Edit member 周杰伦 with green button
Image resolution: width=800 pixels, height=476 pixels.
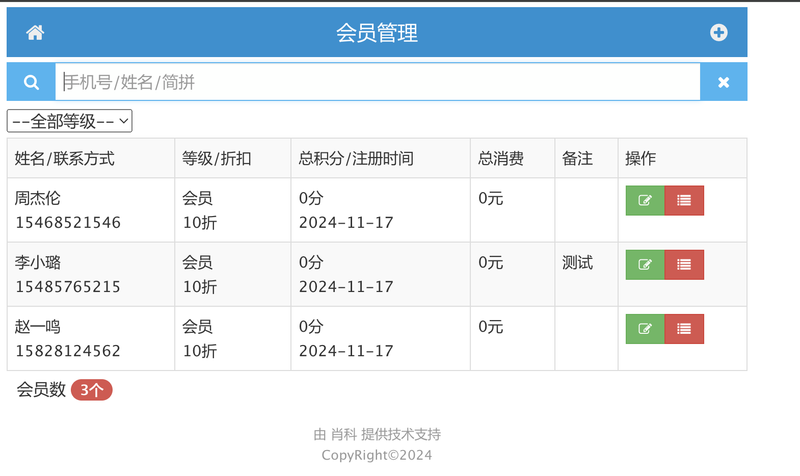[x=645, y=201]
